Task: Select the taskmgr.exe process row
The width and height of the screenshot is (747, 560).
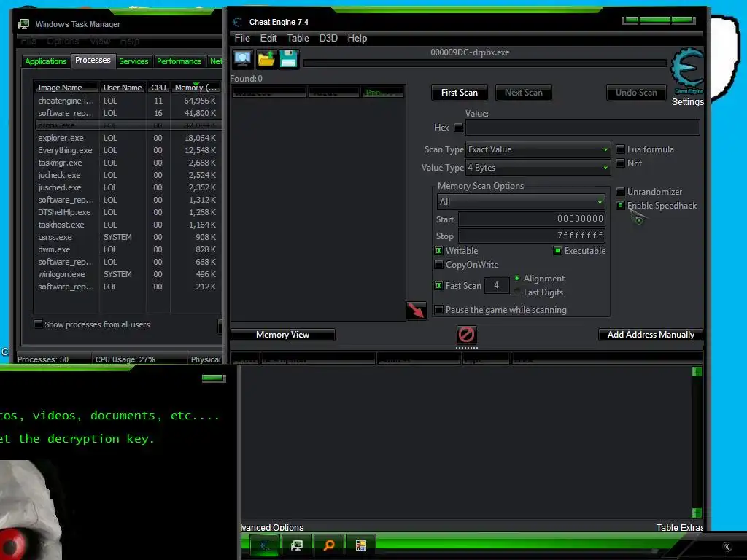Action: [x=128, y=163]
